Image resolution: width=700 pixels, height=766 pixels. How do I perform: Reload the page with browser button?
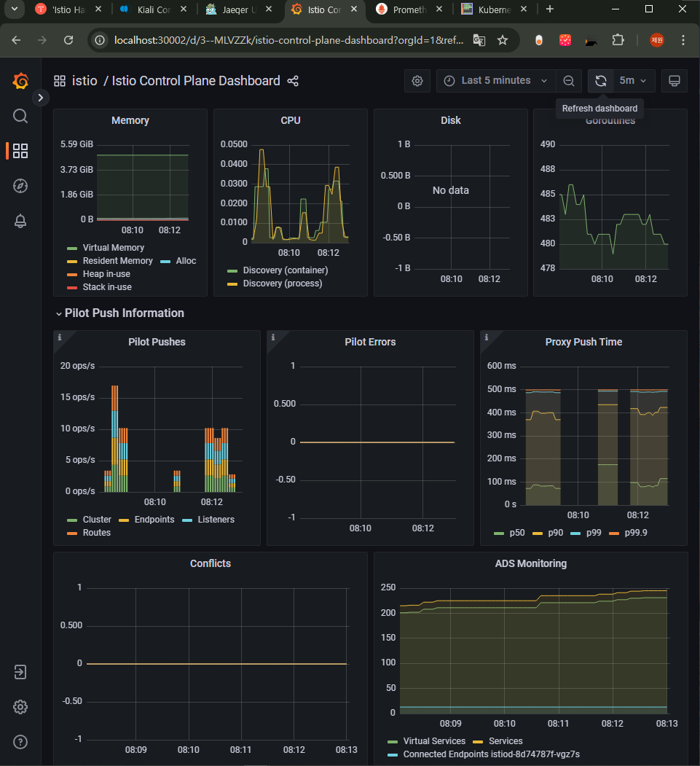[x=68, y=40]
